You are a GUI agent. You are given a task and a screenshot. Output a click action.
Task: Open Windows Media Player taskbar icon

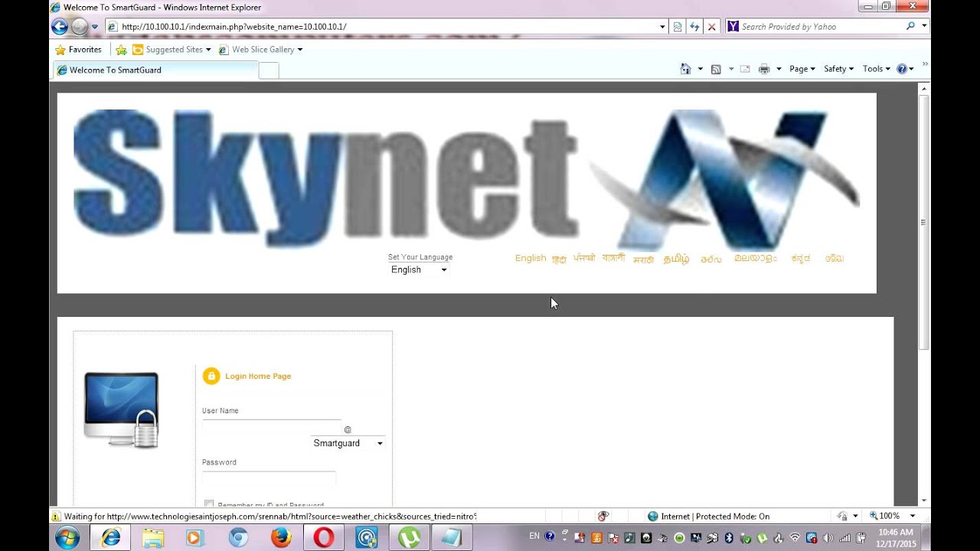coord(194,538)
